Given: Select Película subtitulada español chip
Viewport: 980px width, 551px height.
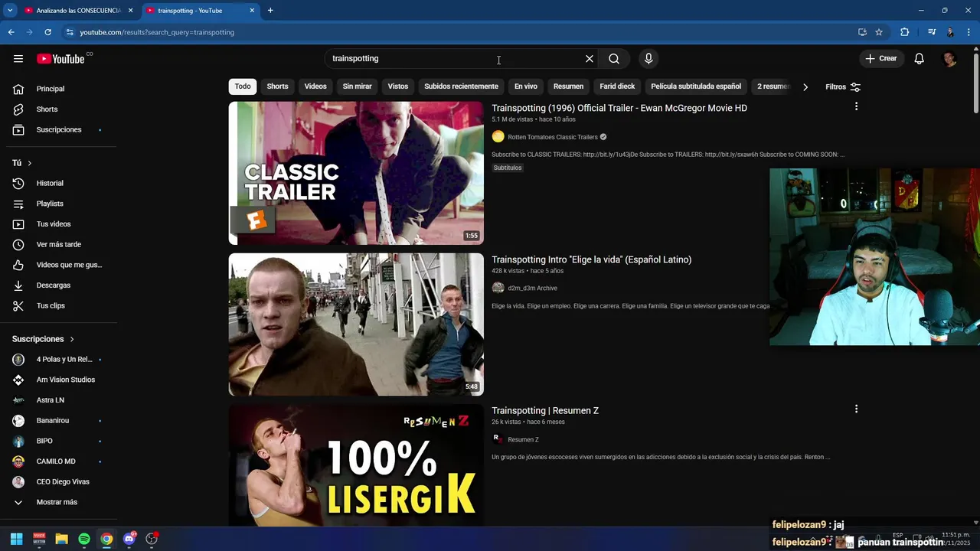Looking at the screenshot, I should (696, 86).
